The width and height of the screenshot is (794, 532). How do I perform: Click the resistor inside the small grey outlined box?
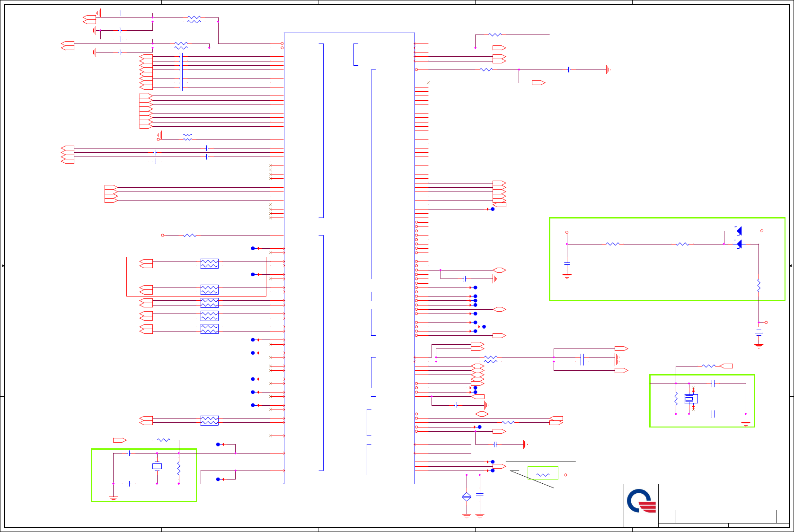click(x=543, y=475)
